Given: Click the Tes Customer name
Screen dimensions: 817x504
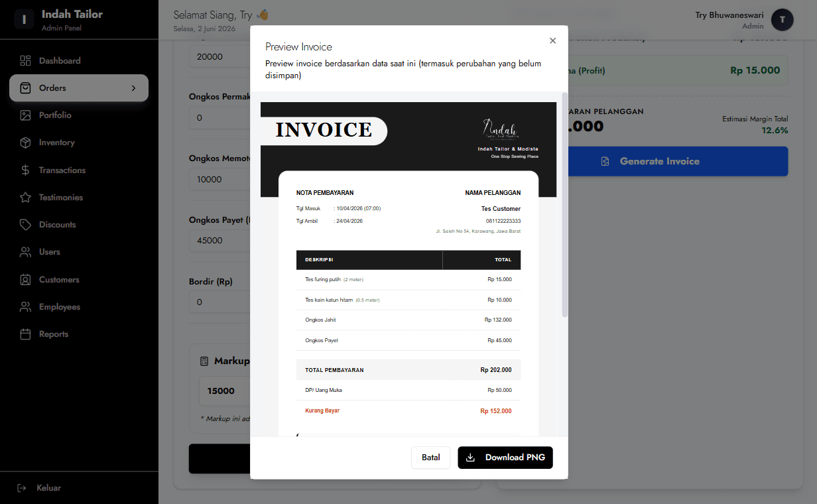Looking at the screenshot, I should pos(501,209).
